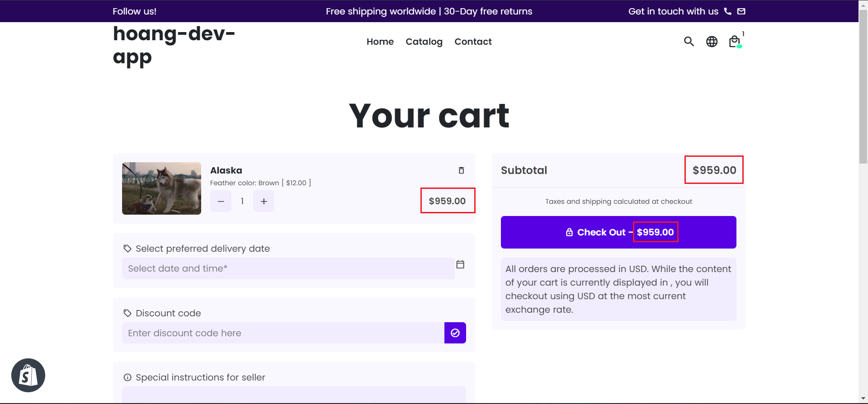The width and height of the screenshot is (868, 404).
Task: Click the phone icon in top bar
Action: tap(727, 11)
